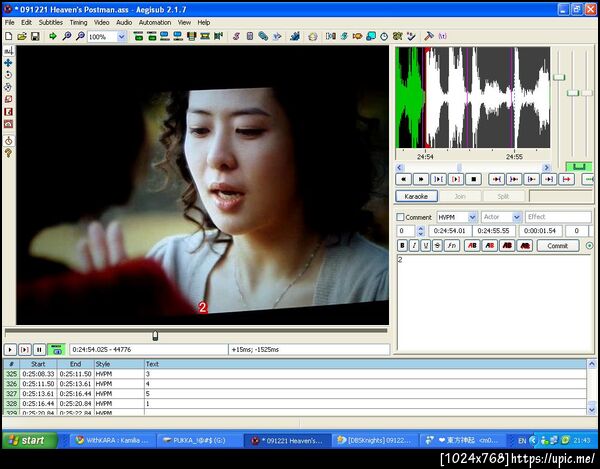Click the end time field 0:24:55.55
The height and width of the screenshot is (469, 600).
(x=494, y=231)
